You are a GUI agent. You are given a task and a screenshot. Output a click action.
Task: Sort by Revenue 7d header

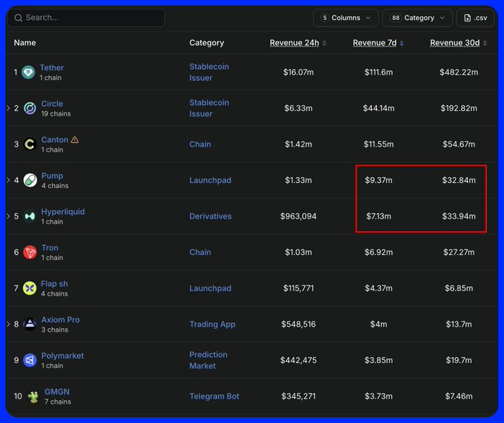pyautogui.click(x=374, y=43)
